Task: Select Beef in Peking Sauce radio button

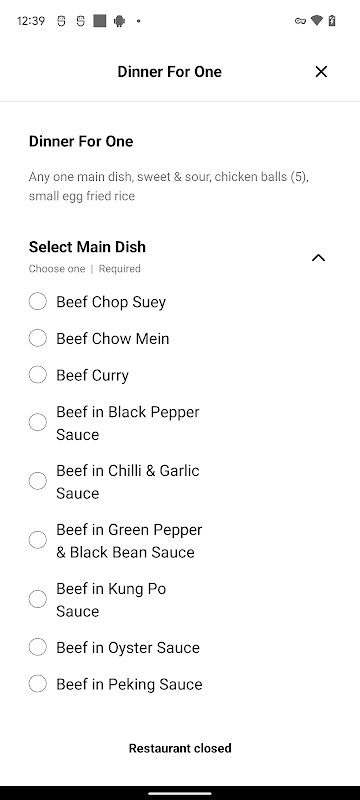Action: [x=38, y=684]
